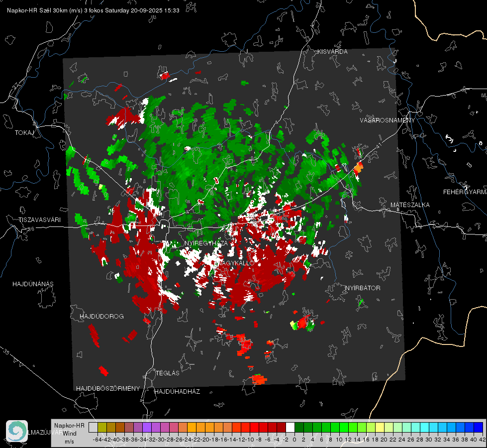Click the FEHÉRGYARMAT label at right edge
Screen dimensions: 487x448
coord(465,192)
